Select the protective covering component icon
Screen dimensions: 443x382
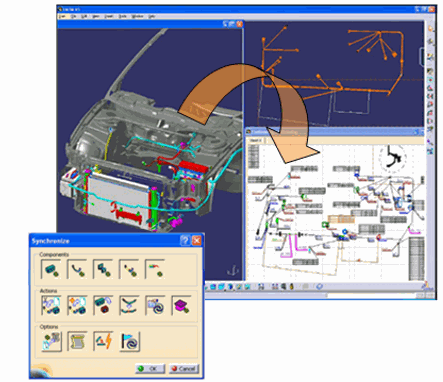click(129, 269)
